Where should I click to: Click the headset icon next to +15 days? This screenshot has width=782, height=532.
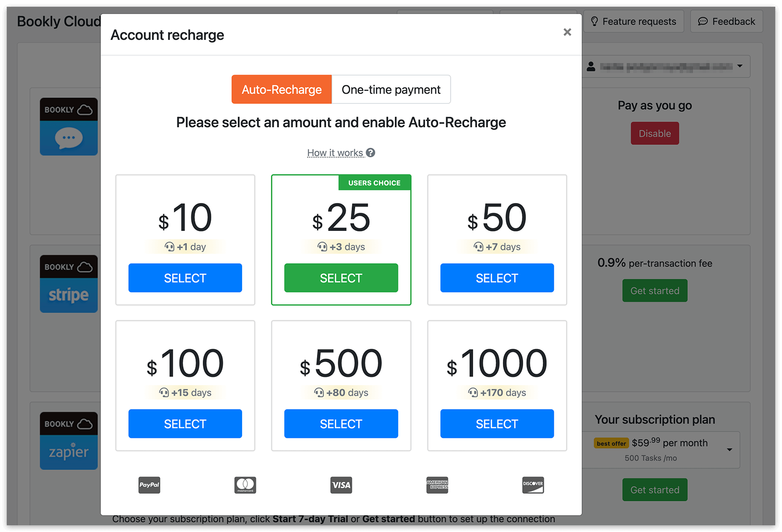pyautogui.click(x=164, y=393)
